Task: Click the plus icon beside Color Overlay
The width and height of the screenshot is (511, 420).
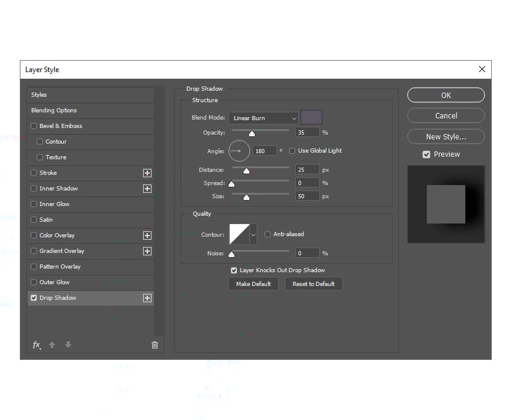Action: pyautogui.click(x=147, y=235)
